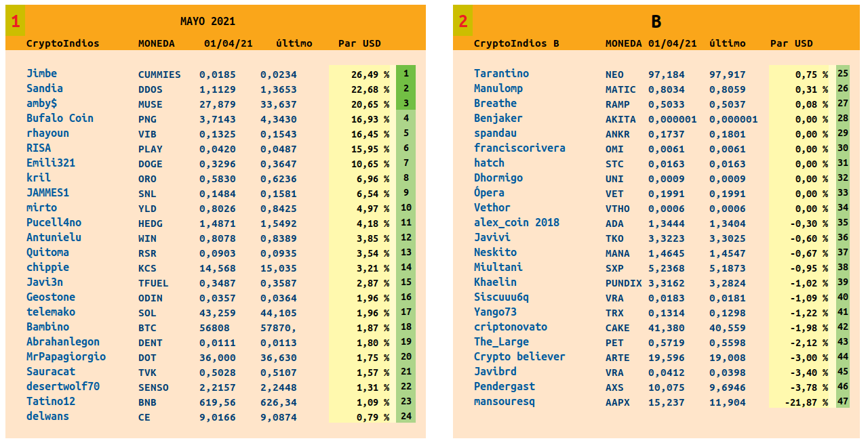Open the alex_coin 2018 user link
The image size is (868, 443).
click(516, 222)
